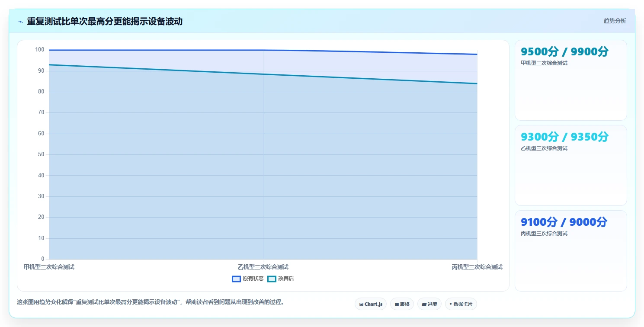Select the 9500分 / 9900分 data card
644x327 pixels.
point(570,80)
